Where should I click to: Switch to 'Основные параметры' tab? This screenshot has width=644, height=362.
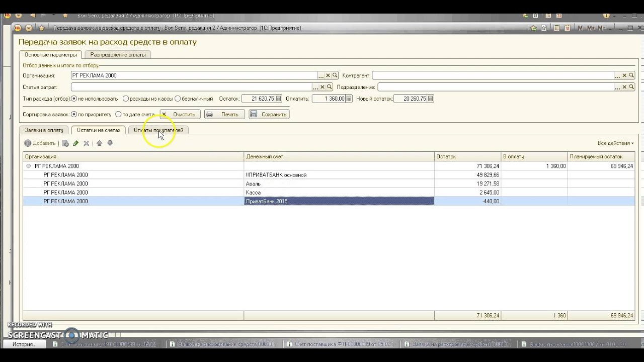(50, 54)
